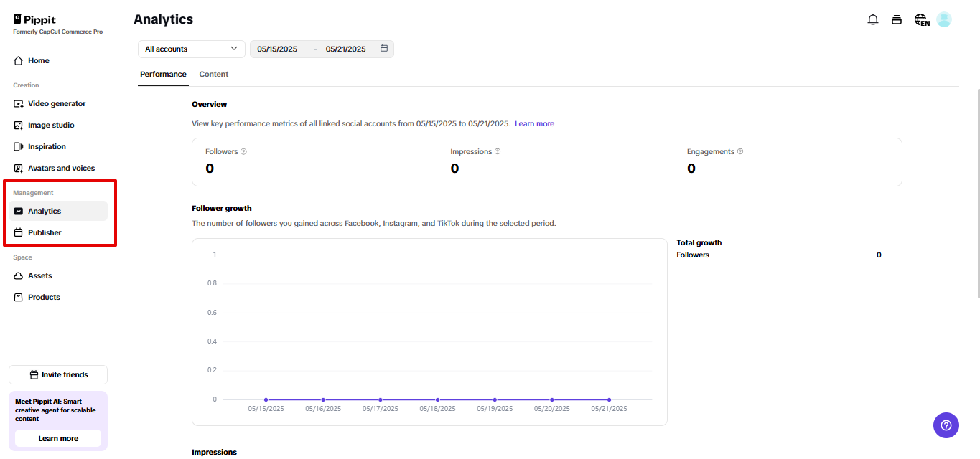Open the help question-mark bubble
Screen dimensions: 980x459
click(946, 425)
